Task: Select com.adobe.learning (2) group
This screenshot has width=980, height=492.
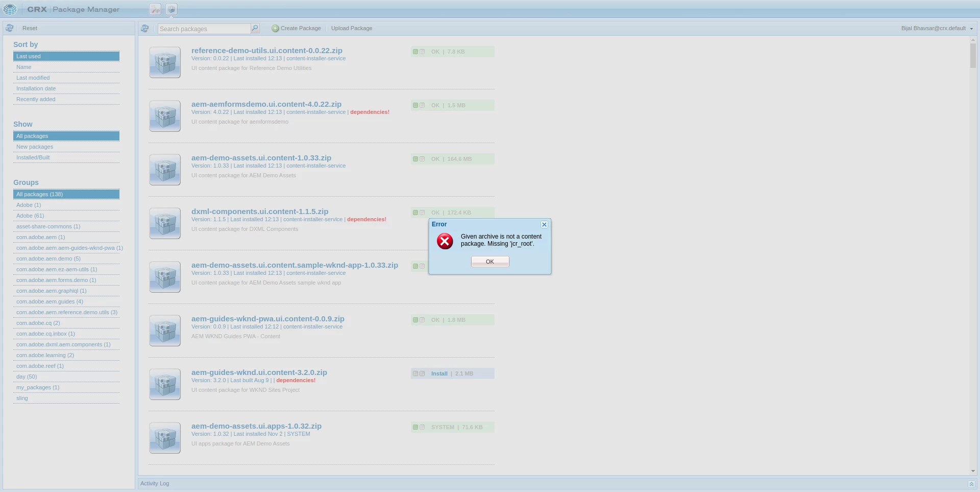Action: [x=66, y=355]
